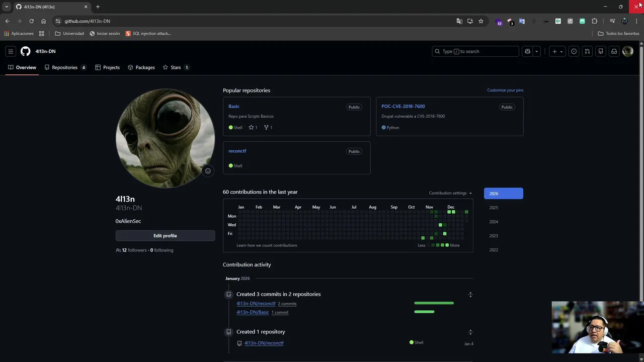Open the Aplicaciones apps shortcut

19,34
